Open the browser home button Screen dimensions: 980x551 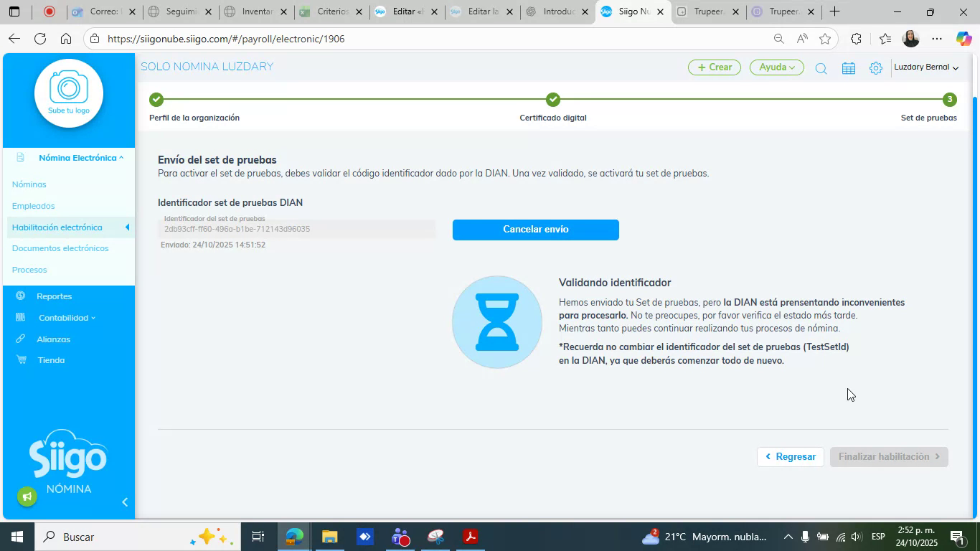[66, 39]
